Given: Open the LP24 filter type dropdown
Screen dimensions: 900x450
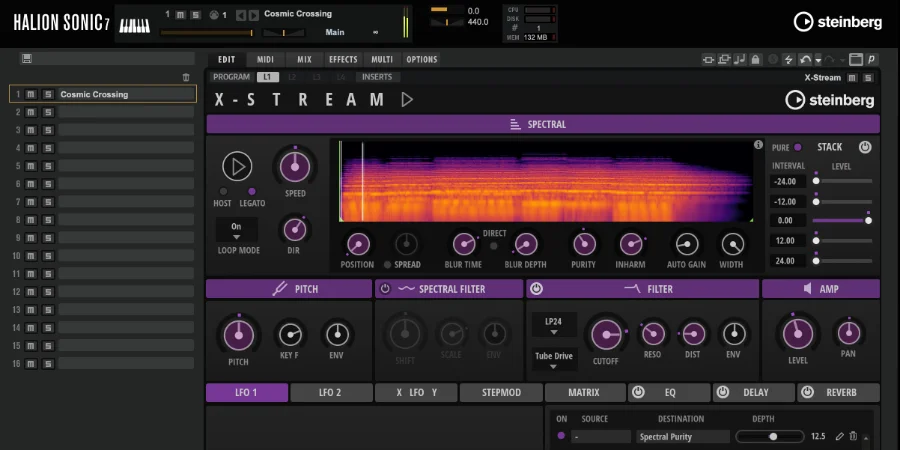Looking at the screenshot, I should click(554, 325).
